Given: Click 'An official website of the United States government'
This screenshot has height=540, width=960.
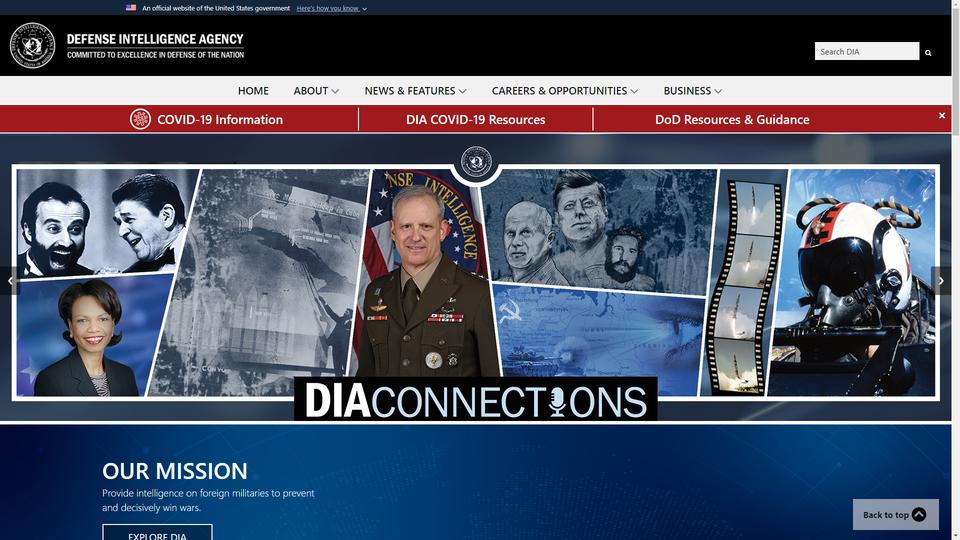Looking at the screenshot, I should tap(216, 9).
